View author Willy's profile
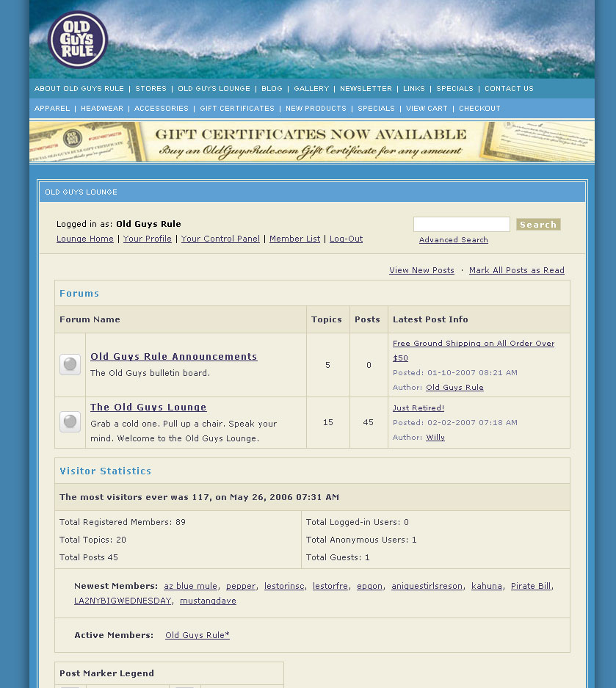616x688 pixels. (x=435, y=438)
